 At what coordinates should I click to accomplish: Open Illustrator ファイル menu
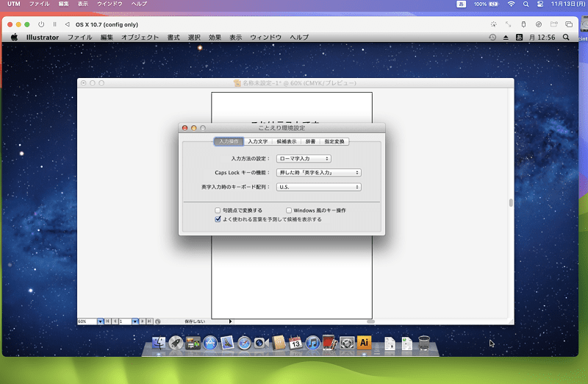point(79,38)
